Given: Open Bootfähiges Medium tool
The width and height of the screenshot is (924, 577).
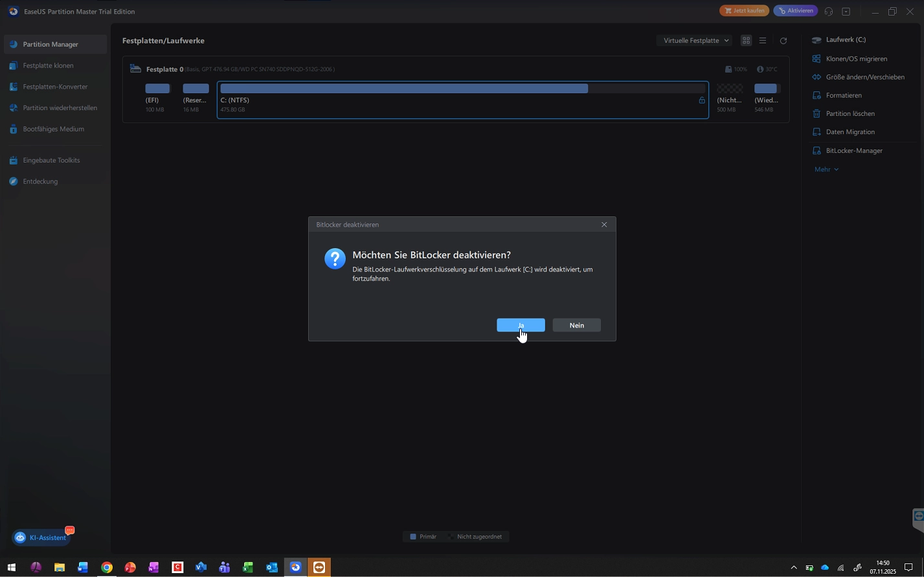Looking at the screenshot, I should pyautogui.click(x=53, y=129).
